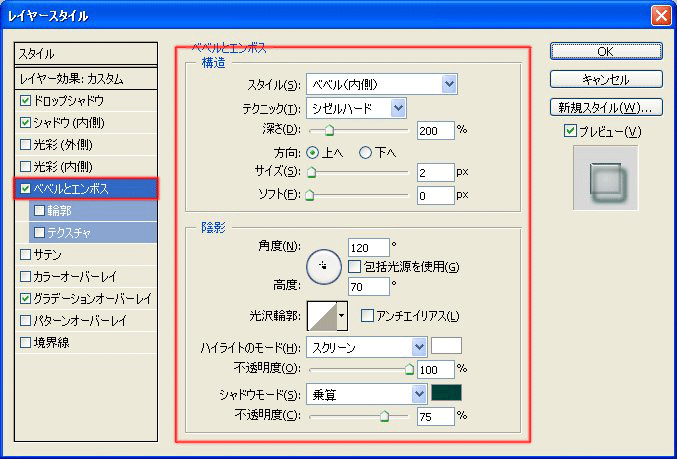Viewport: 677px width, 459px height.
Task: Uncheck the グラデーションオーバーレイ checkbox
Action: click(x=25, y=298)
